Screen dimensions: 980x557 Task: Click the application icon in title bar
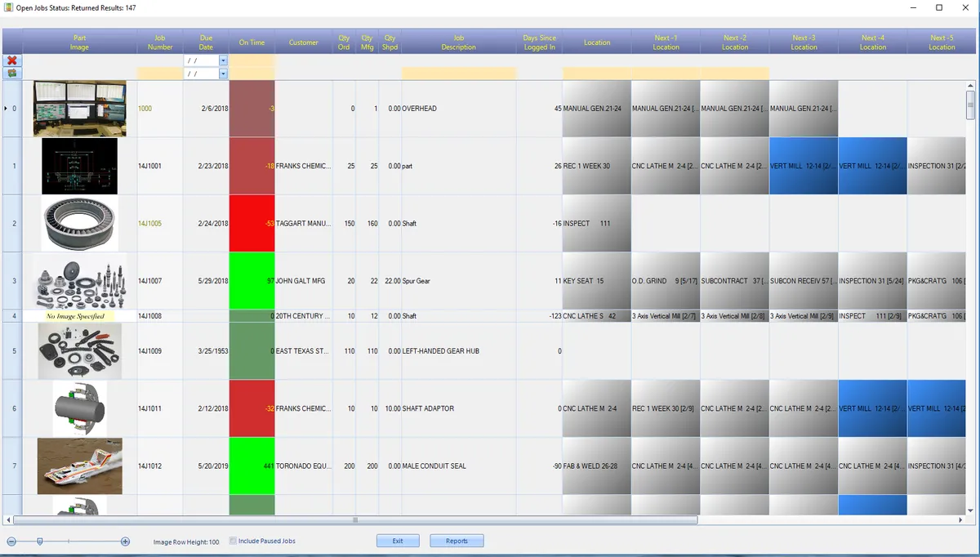(x=7, y=7)
